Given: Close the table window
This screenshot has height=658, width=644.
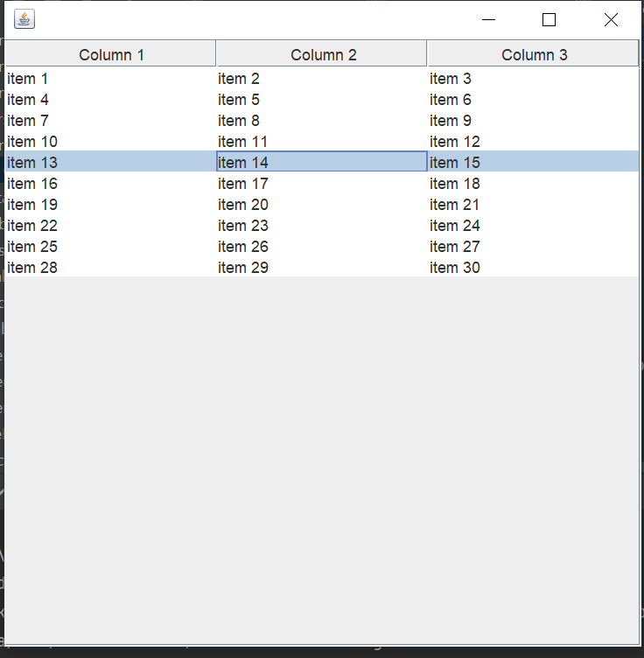Looking at the screenshot, I should 611,19.
